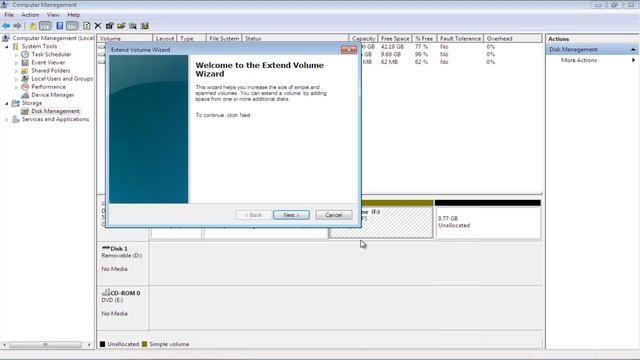
Task: Select Computer Management (Local) root node
Action: (x=53, y=38)
